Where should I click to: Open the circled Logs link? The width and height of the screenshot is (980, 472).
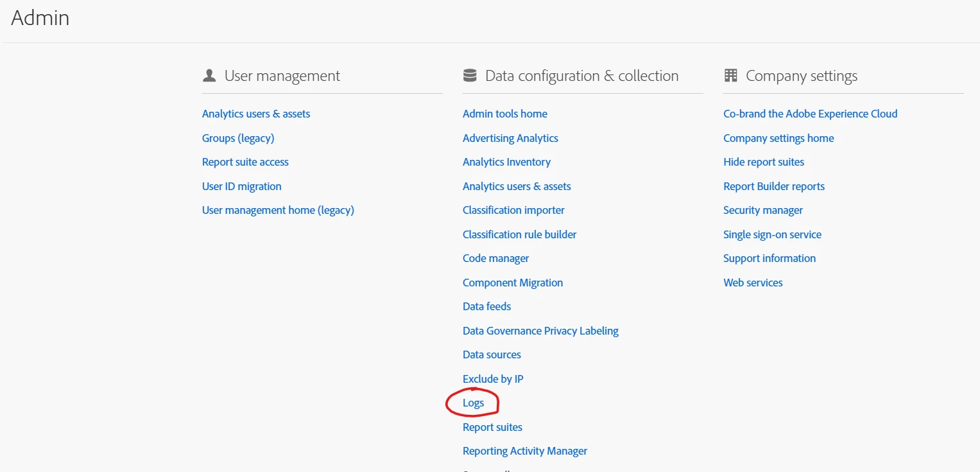(x=473, y=403)
